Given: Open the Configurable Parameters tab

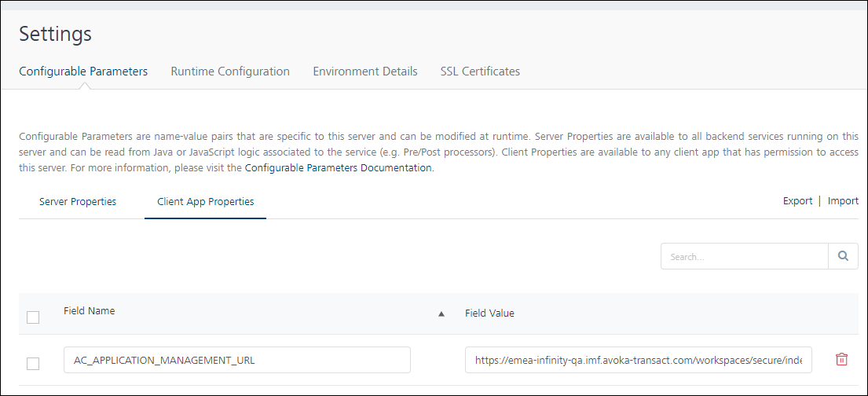Looking at the screenshot, I should click(83, 71).
